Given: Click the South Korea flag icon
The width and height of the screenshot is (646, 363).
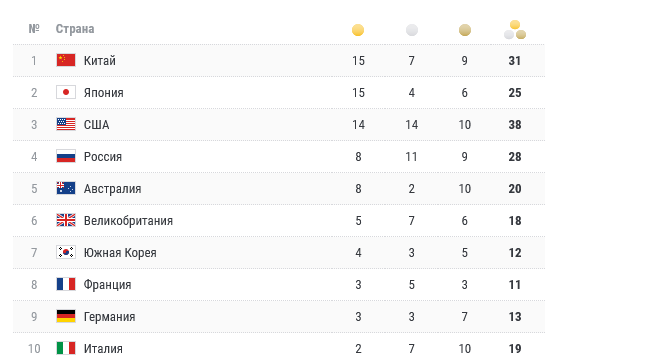Looking at the screenshot, I should (66, 252).
